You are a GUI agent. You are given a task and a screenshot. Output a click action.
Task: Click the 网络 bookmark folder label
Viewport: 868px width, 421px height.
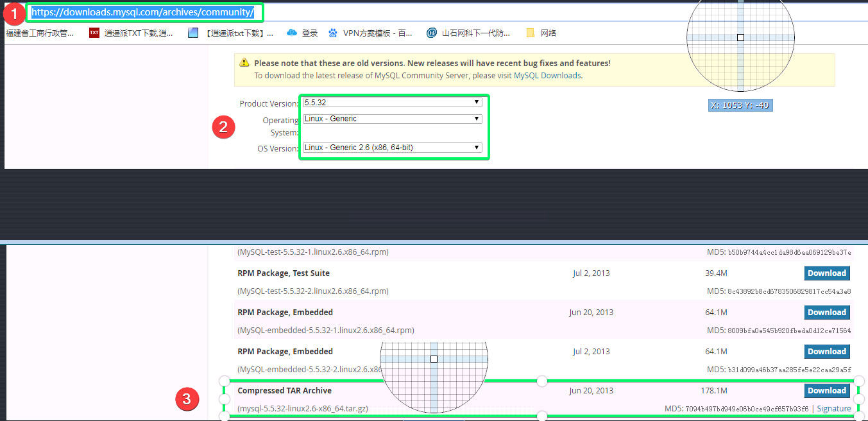click(x=549, y=33)
